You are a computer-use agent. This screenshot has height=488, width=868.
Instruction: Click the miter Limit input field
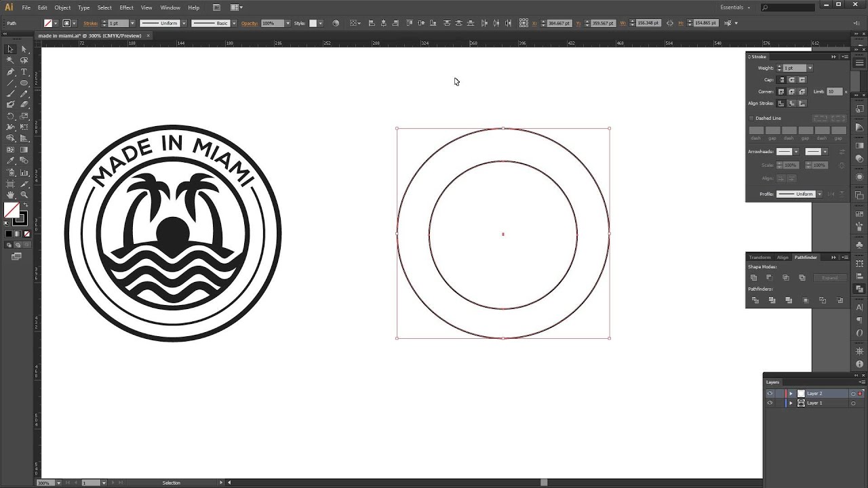point(835,91)
